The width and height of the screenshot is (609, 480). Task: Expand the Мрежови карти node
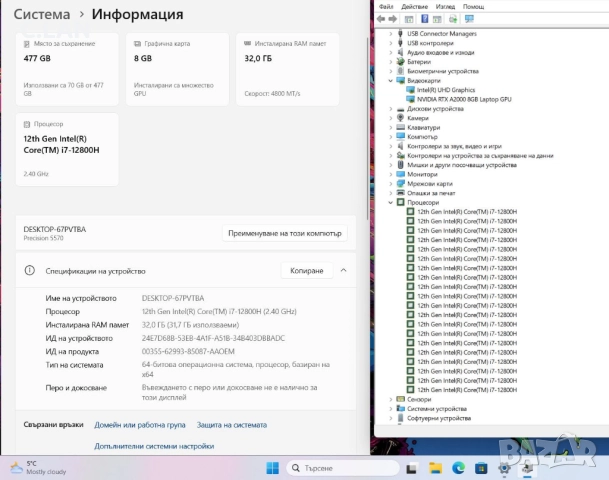click(x=391, y=184)
